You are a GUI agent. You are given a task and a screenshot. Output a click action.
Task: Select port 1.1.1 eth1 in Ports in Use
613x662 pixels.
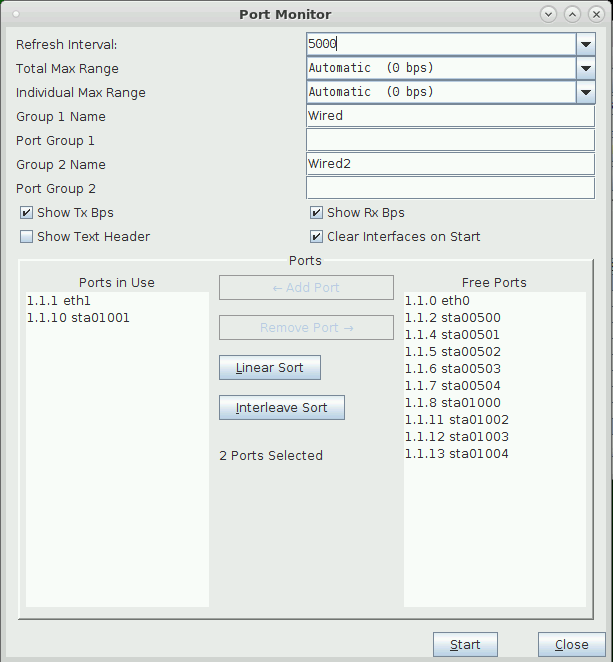[62, 301]
